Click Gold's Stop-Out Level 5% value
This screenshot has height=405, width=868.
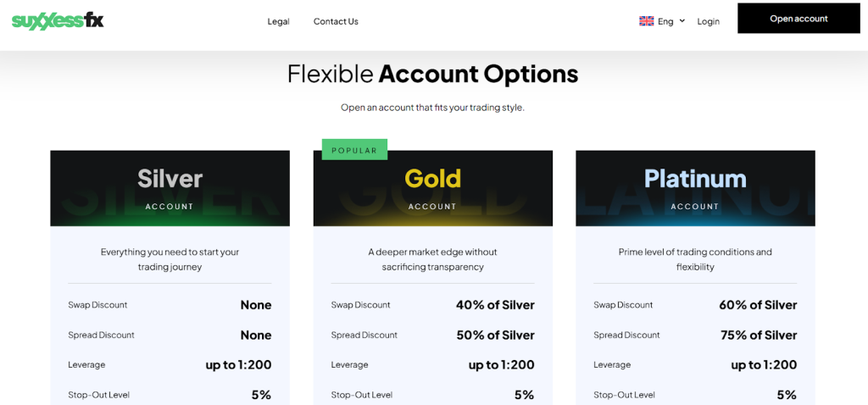(524, 395)
